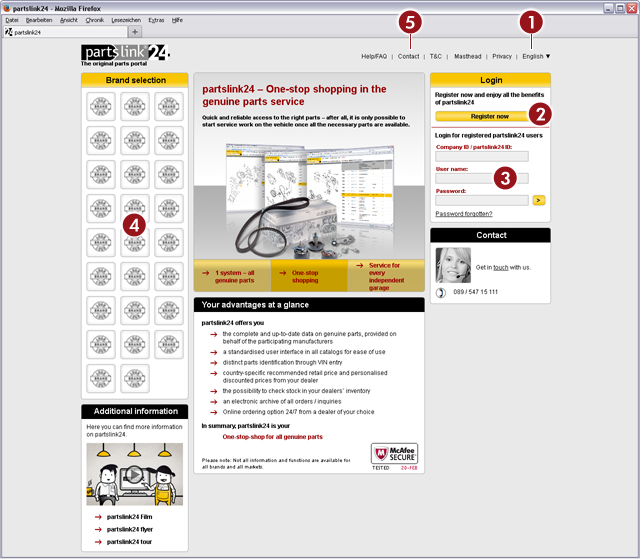Click the partslink24 logo in the header
Viewport: 640px width, 559px height.
pos(124,53)
